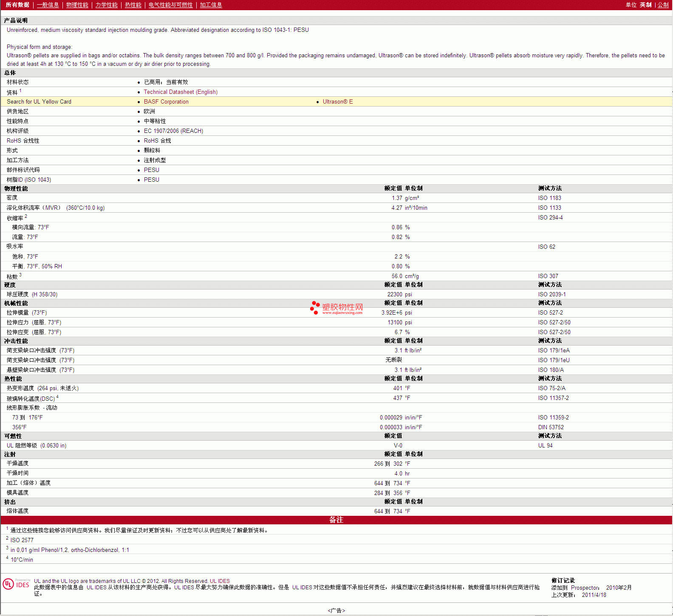Image resolution: width=673 pixels, height=616 pixels.
Task: Click ISO 1133 test method
Action: tap(549, 208)
